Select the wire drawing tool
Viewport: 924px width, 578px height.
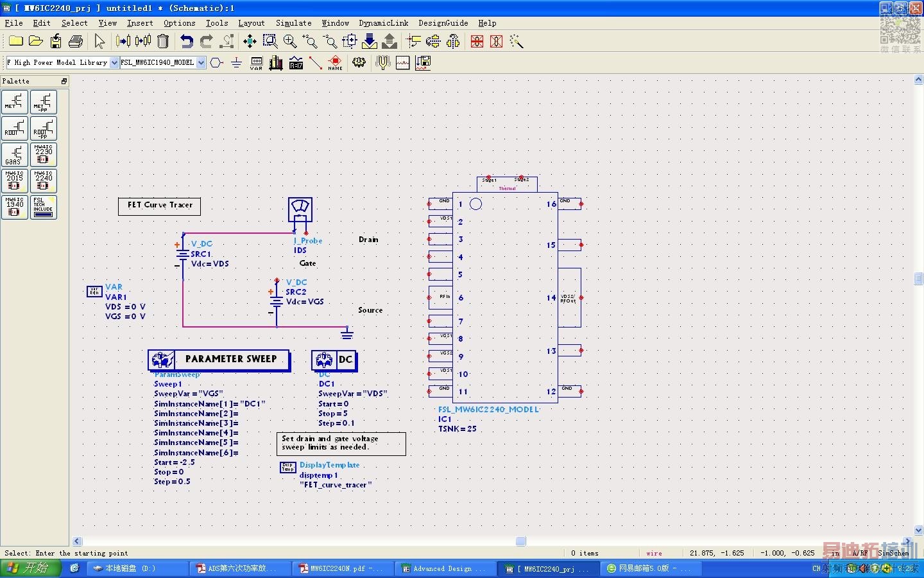click(x=315, y=62)
